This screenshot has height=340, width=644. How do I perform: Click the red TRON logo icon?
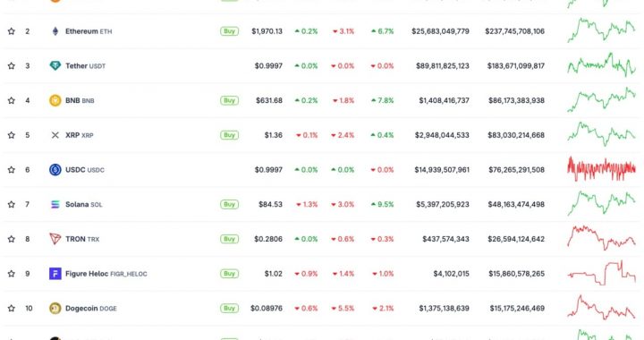(55, 239)
